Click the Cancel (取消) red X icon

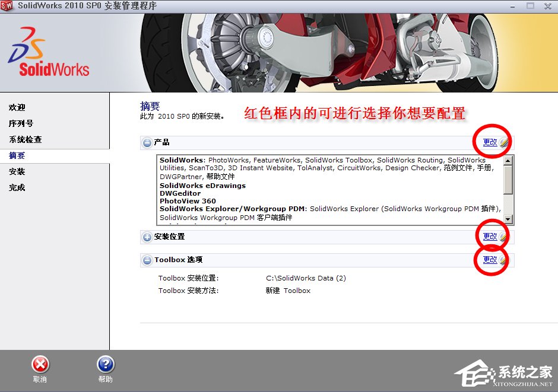(x=40, y=364)
